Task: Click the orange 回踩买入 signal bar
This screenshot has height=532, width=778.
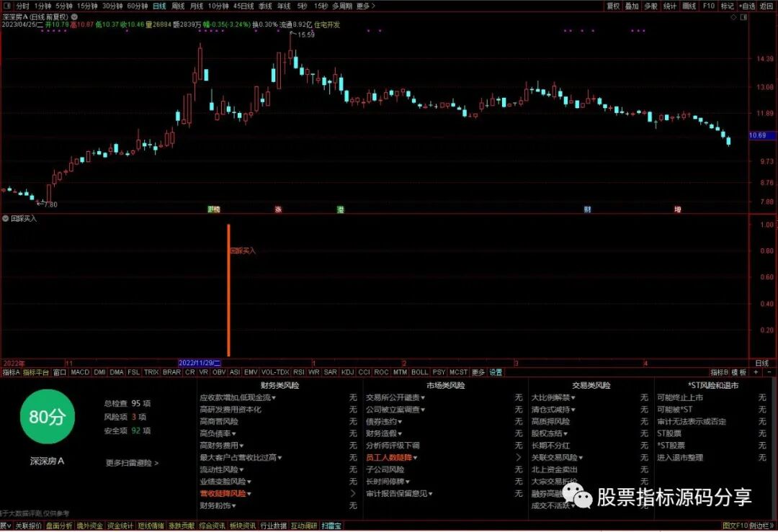Action: pos(229,290)
